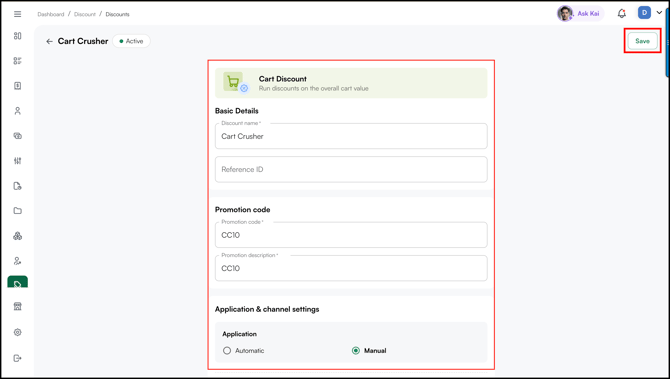Click the cart discount icon
Screen dimensions: 670x379
[235, 82]
